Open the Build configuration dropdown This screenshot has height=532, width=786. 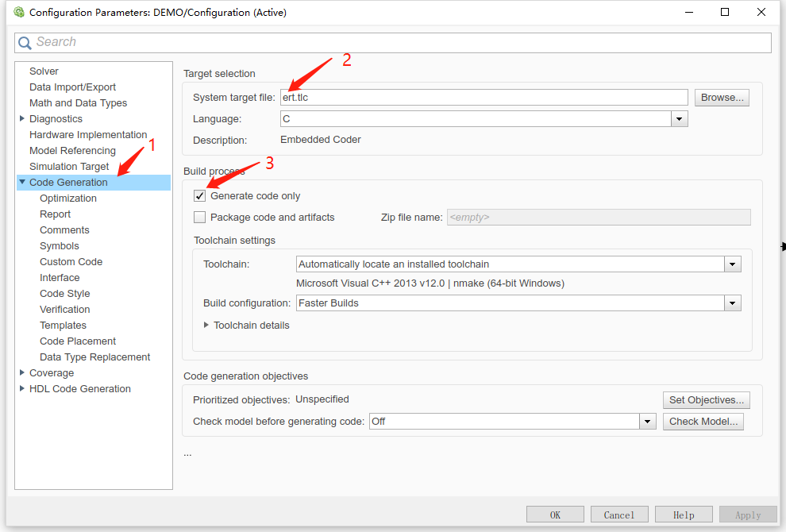[732, 303]
